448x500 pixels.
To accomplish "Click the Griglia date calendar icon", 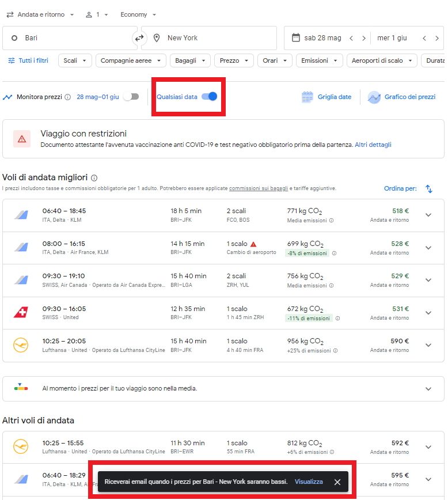I will click(x=307, y=97).
